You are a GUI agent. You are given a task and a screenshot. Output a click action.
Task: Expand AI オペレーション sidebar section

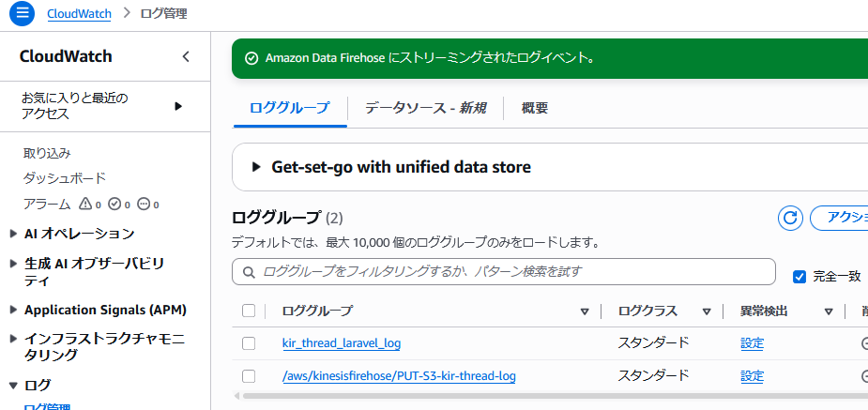[13, 234]
